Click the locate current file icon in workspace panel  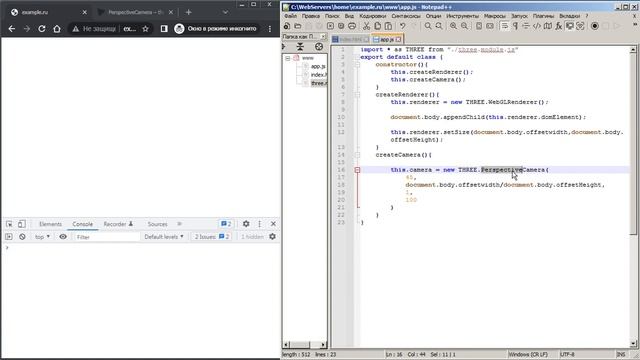pyautogui.click(x=319, y=47)
